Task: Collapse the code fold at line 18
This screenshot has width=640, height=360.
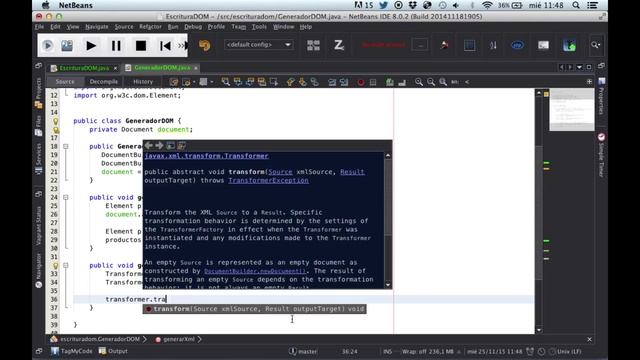Action: point(66,146)
